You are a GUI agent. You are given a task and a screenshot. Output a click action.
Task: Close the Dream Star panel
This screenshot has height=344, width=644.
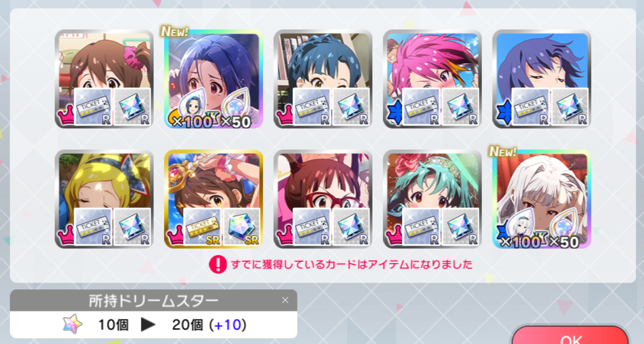(x=285, y=300)
